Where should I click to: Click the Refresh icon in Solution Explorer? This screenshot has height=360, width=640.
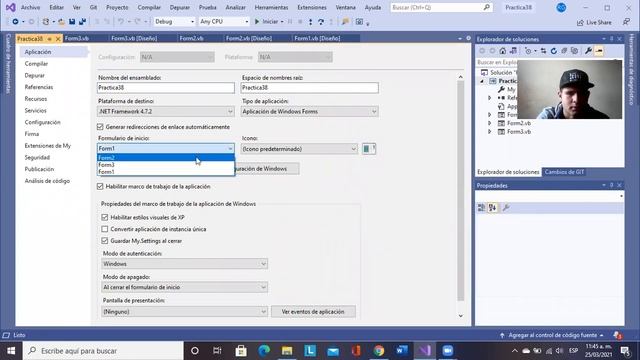pos(553,51)
